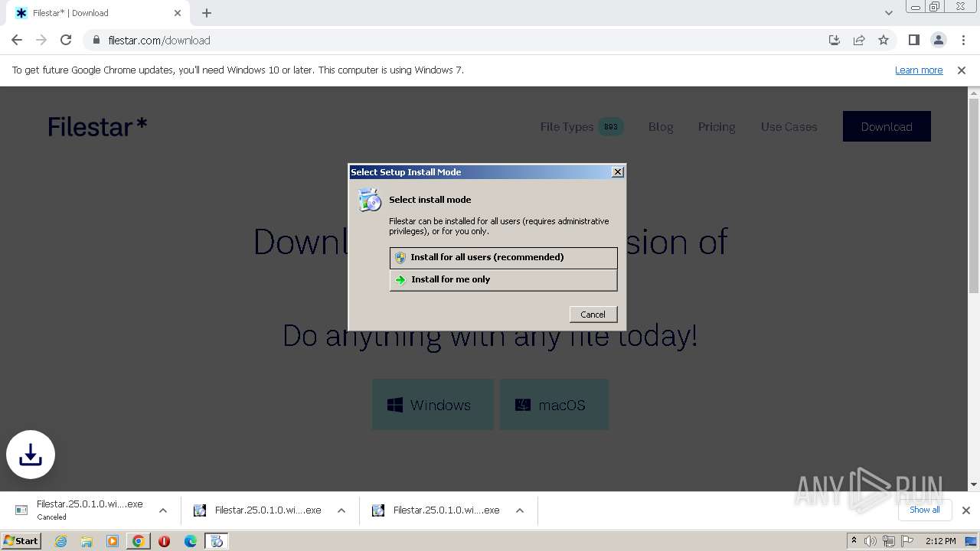This screenshot has width=980, height=551.
Task: Go forward to the next page
Action: click(41, 40)
